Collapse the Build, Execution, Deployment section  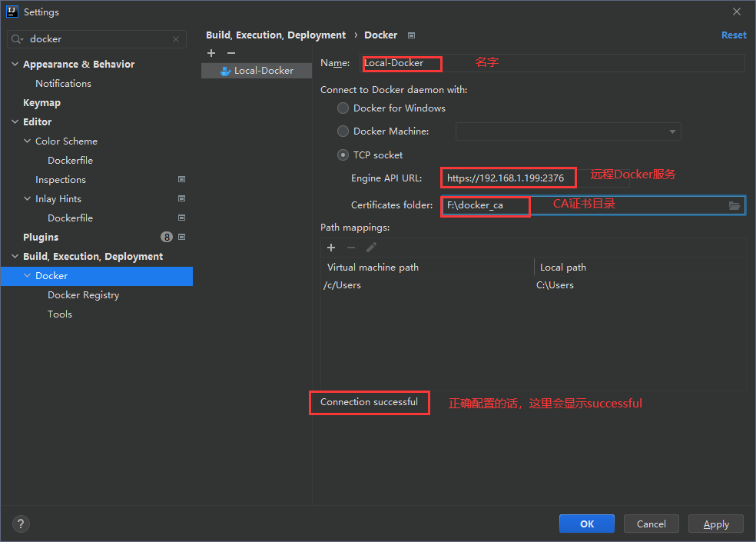click(x=15, y=256)
